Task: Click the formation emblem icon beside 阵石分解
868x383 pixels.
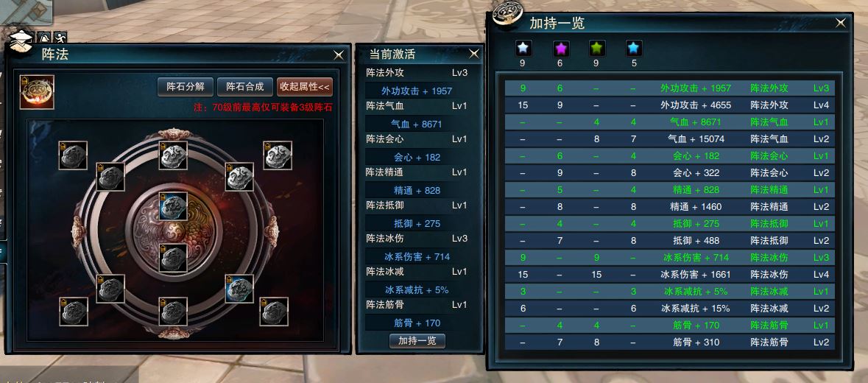Action: (37, 92)
